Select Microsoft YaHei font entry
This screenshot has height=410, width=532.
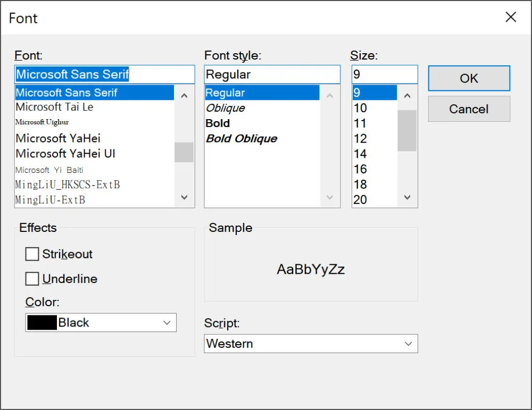(x=95, y=138)
